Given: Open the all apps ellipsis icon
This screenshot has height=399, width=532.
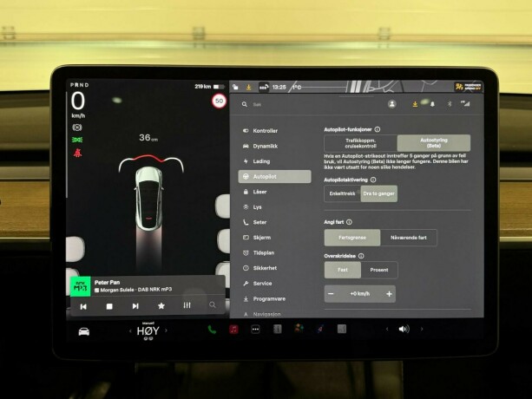Looking at the screenshot, I should click(255, 329).
